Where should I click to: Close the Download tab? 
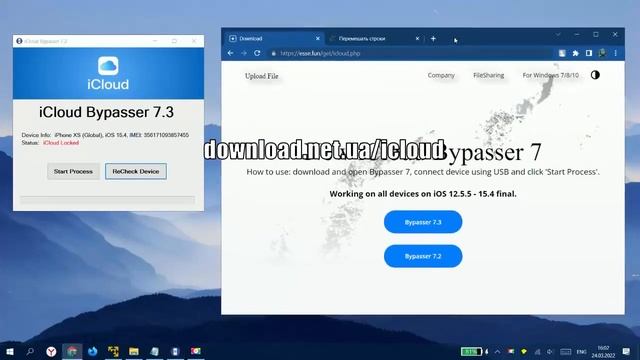318,38
